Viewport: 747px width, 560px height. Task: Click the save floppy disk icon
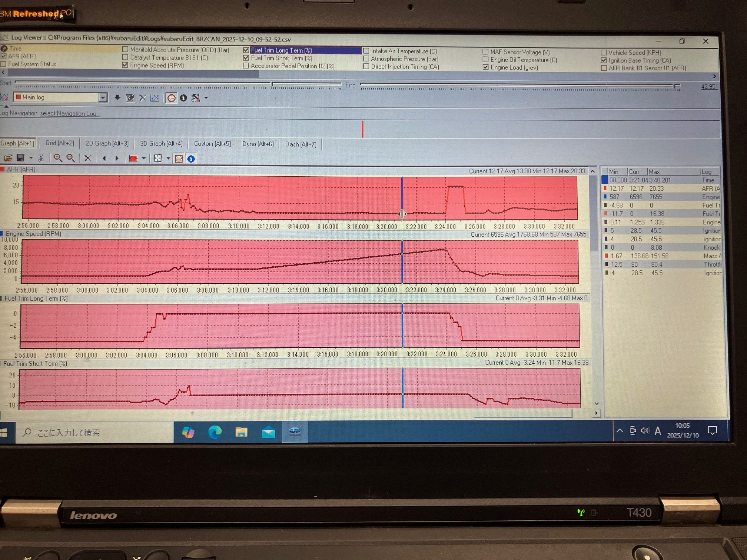[21, 158]
